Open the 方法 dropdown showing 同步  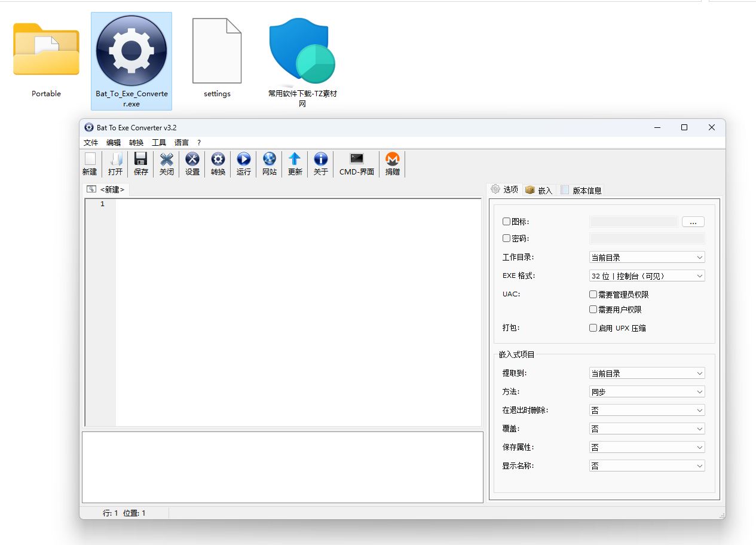tap(647, 392)
